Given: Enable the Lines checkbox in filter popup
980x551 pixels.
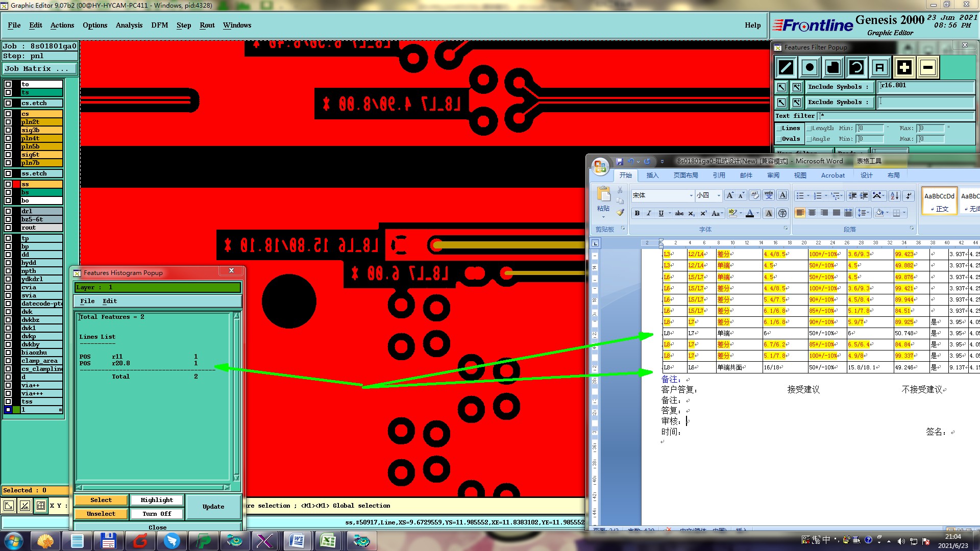Looking at the screenshot, I should tap(779, 129).
